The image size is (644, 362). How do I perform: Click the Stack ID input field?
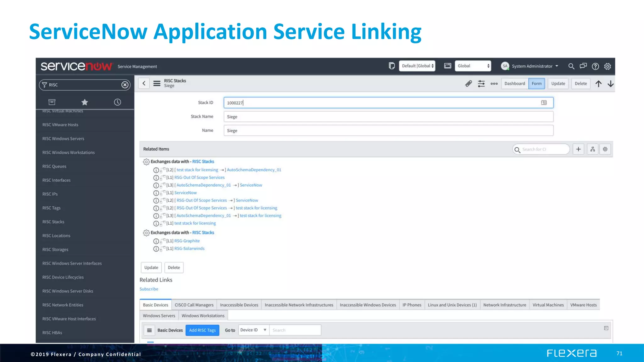pyautogui.click(x=388, y=103)
